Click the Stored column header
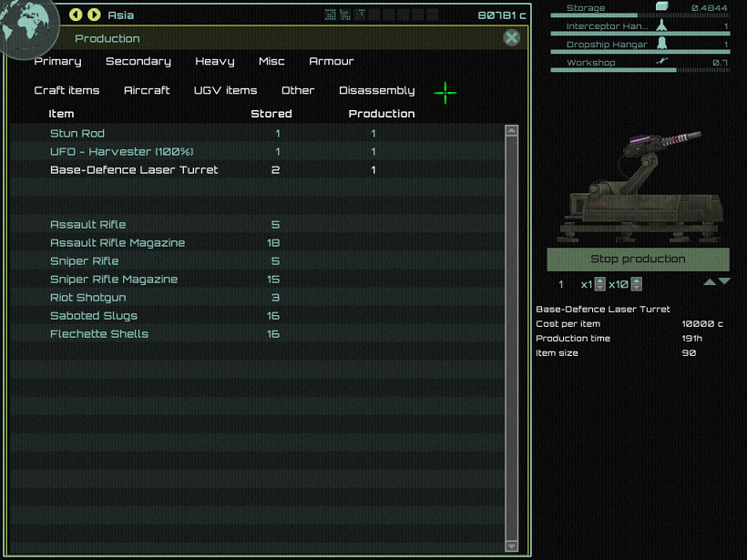This screenshot has height=560, width=747. [271, 114]
